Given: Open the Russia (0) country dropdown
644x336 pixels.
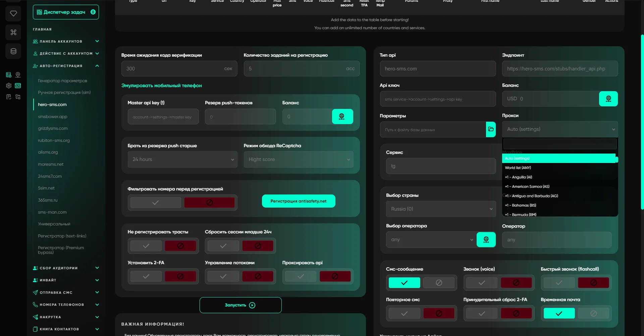Looking at the screenshot, I should pyautogui.click(x=441, y=209).
